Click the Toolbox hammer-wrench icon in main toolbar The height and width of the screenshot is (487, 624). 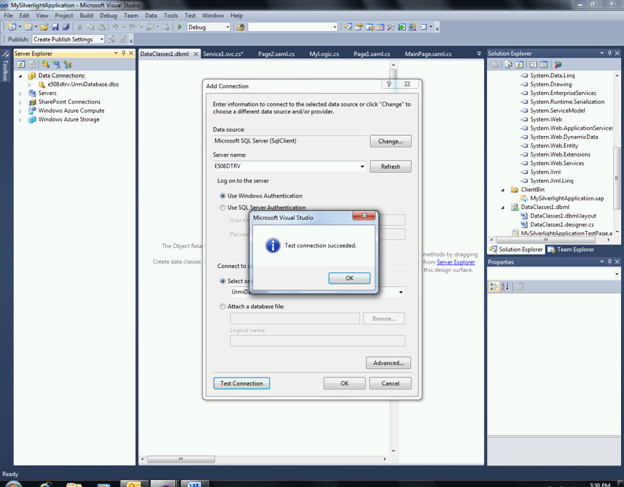tap(391, 27)
